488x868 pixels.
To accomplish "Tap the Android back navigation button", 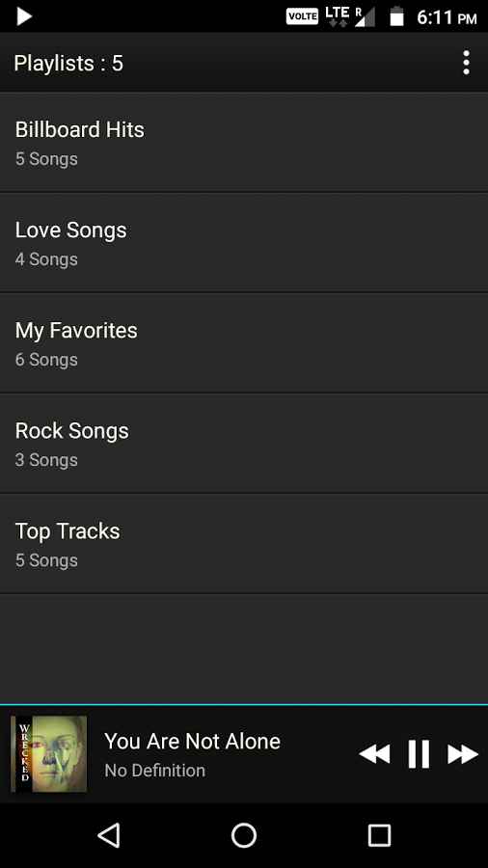I will pyautogui.click(x=109, y=835).
